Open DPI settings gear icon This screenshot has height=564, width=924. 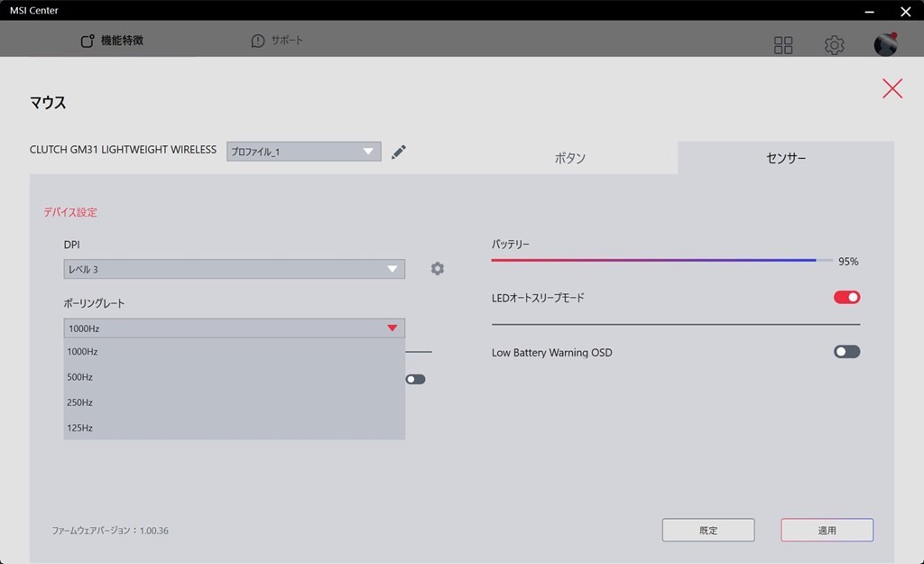[438, 269]
